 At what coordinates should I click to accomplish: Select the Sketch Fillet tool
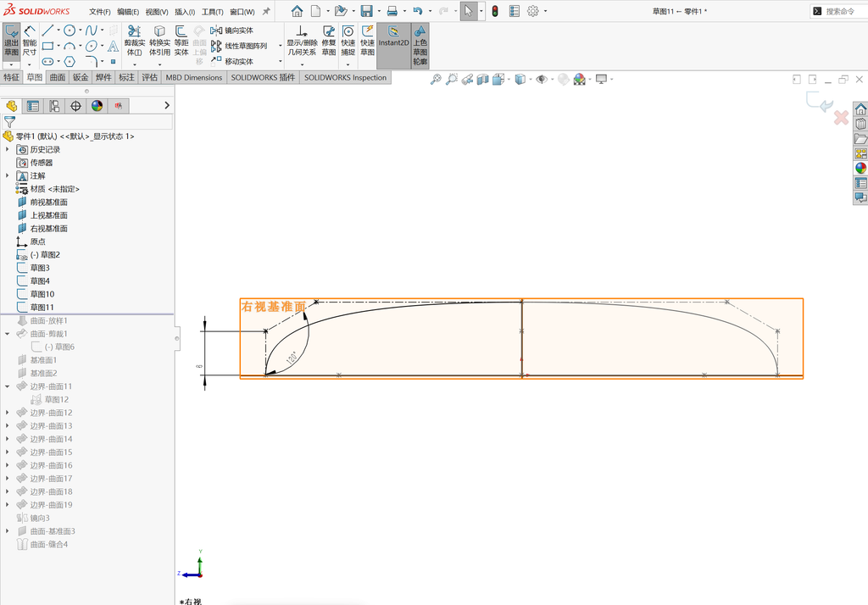(x=92, y=62)
